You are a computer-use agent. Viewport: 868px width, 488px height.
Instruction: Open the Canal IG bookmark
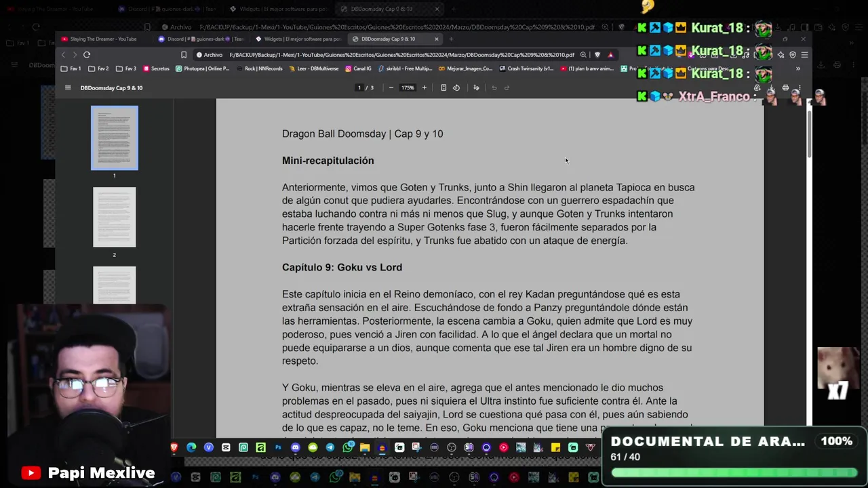358,68
